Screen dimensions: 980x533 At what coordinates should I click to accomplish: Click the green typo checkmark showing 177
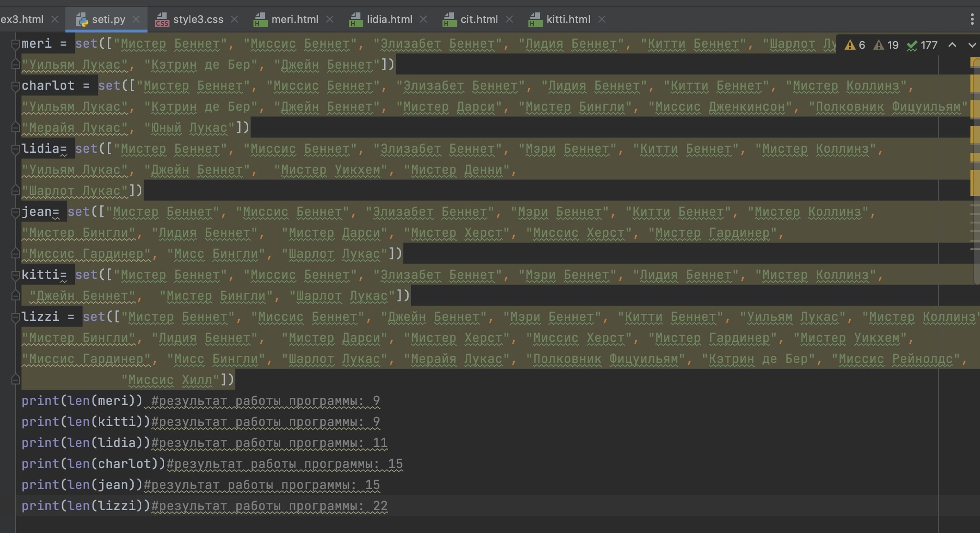(912, 45)
